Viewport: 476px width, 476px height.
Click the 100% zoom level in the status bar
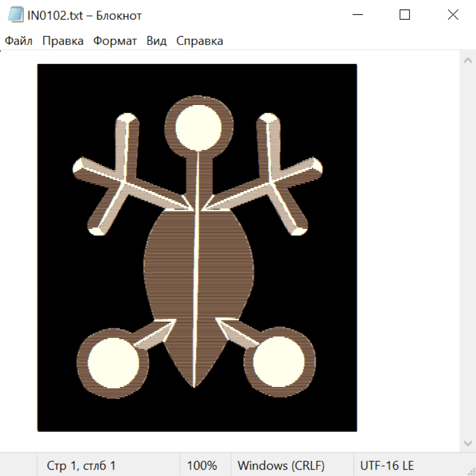(202, 465)
